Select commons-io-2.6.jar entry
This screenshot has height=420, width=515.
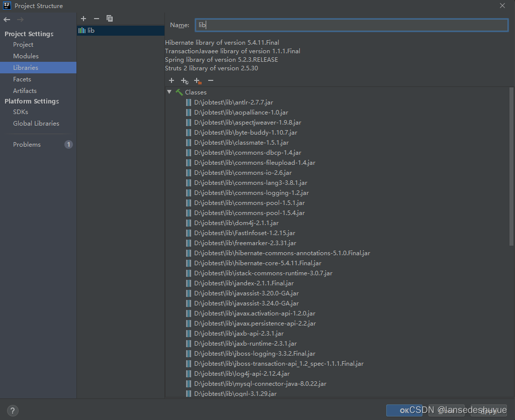point(243,173)
